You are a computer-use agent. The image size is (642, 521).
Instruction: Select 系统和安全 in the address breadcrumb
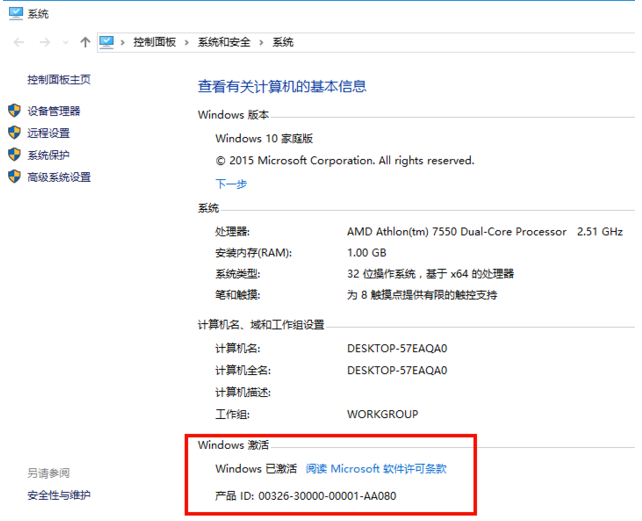coord(225,42)
